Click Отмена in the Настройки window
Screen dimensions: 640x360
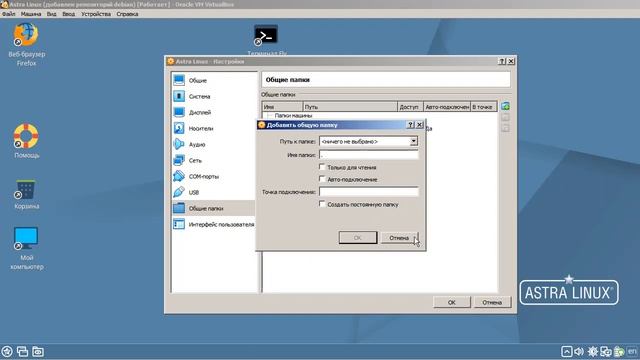[492, 302]
